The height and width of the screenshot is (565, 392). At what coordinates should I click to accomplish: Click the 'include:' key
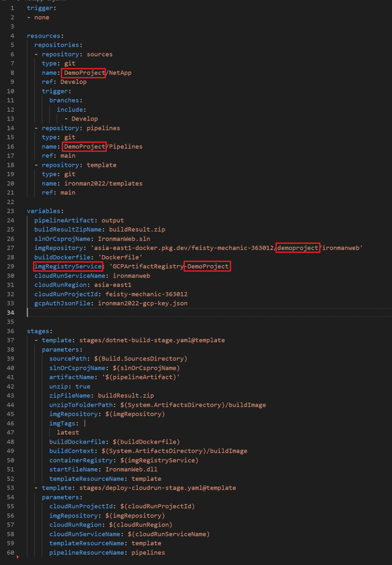tap(72, 110)
